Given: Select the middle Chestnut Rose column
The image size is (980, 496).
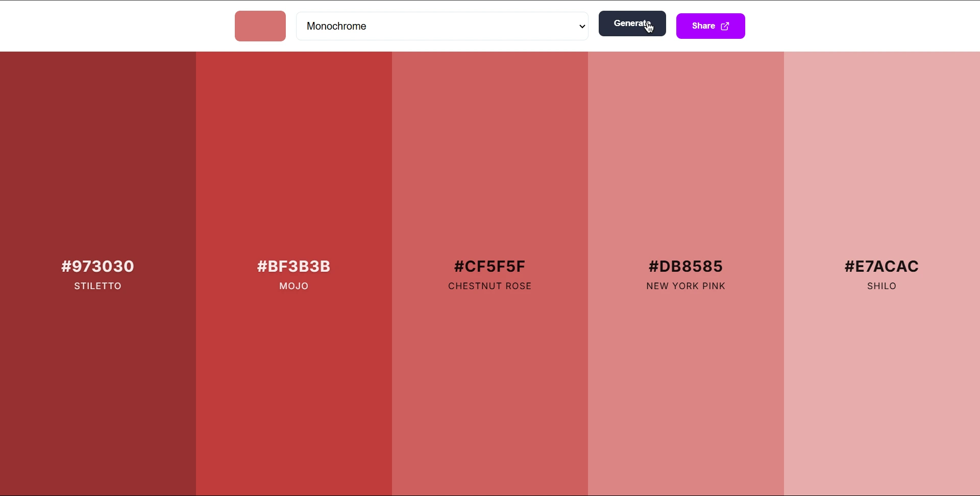Looking at the screenshot, I should (x=489, y=153).
